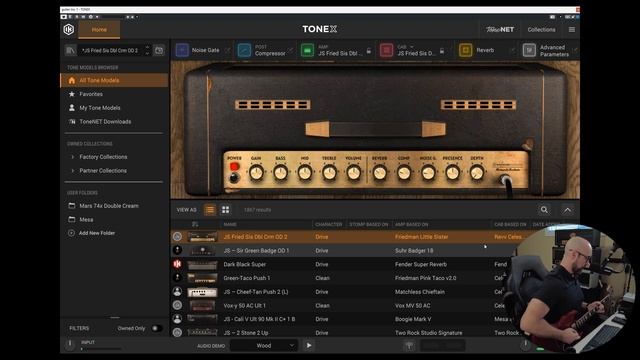Click the red Cab module icon
The width and height of the screenshot is (640, 360).
386,50
